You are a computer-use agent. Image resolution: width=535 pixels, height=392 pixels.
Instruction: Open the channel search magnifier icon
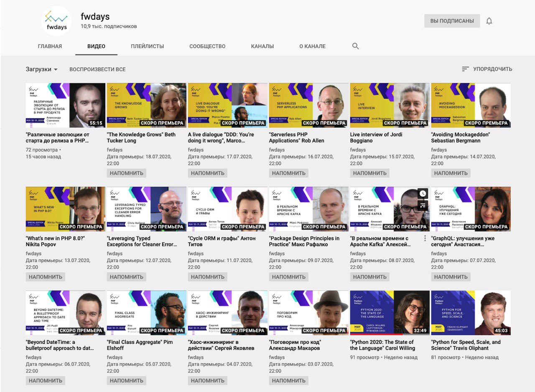(x=356, y=46)
